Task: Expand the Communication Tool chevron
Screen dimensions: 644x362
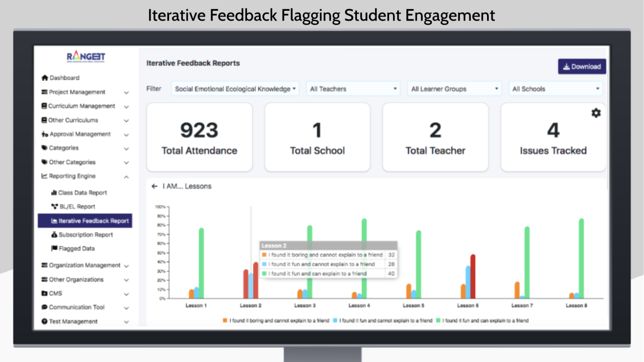Action: pyautogui.click(x=126, y=308)
